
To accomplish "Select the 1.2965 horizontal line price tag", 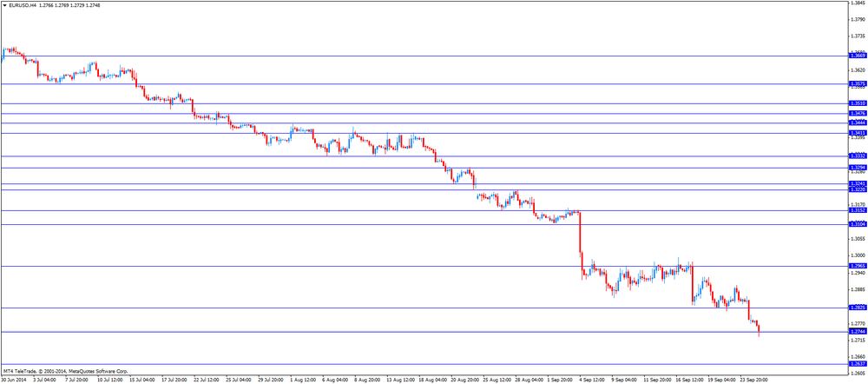I will pyautogui.click(x=858, y=266).
